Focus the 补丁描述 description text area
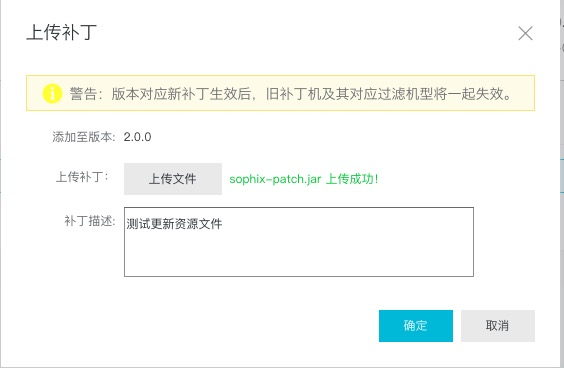This screenshot has height=368, width=564. [299, 242]
